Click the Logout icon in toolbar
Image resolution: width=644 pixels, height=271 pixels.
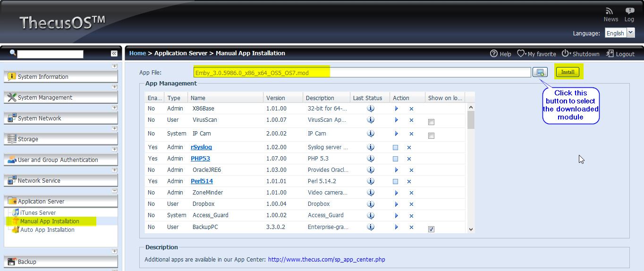610,53
